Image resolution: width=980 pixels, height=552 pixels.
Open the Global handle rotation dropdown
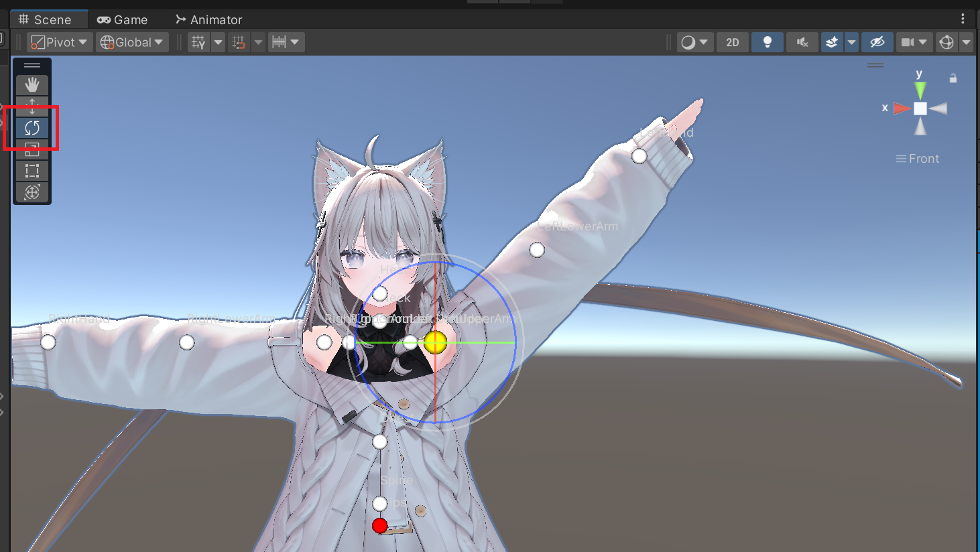point(131,42)
